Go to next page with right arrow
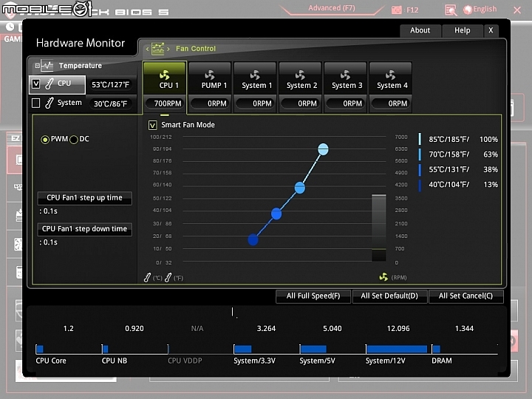532x399 pixels. (x=168, y=50)
